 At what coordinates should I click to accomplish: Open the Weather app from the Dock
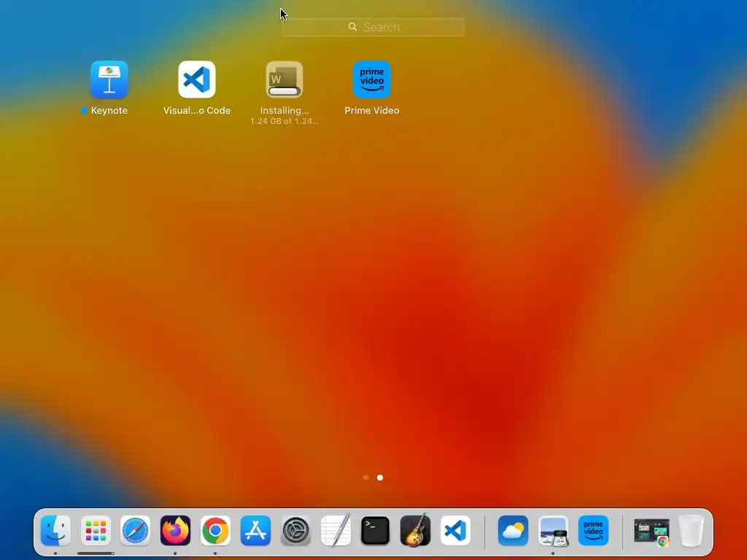pos(513,531)
